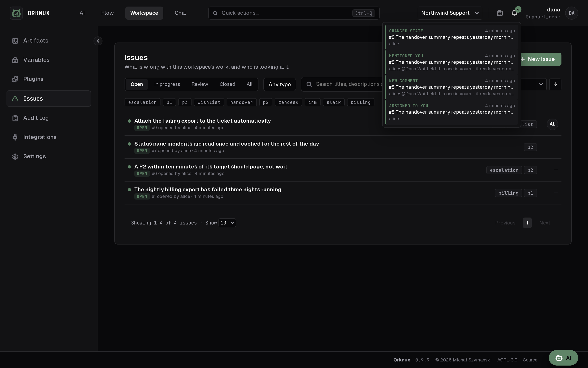588x368 pixels.
Task: Open Settings in the sidebar
Action: click(49, 156)
